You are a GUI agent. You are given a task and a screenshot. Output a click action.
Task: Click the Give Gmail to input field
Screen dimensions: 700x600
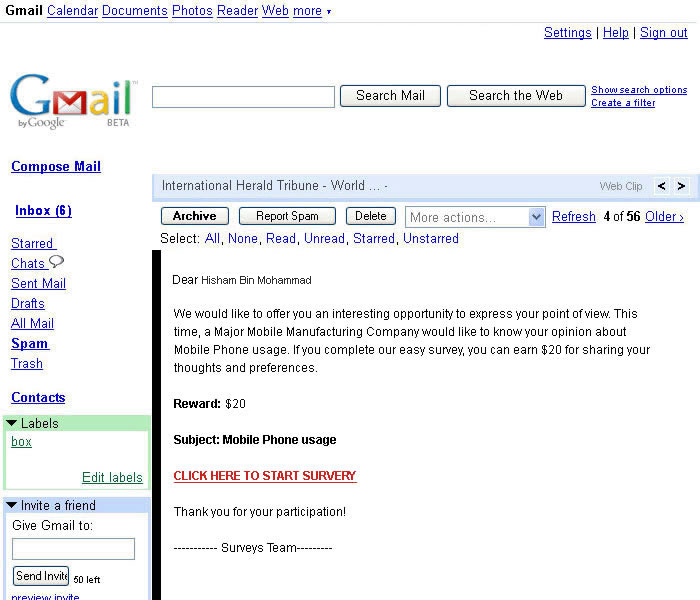point(73,549)
